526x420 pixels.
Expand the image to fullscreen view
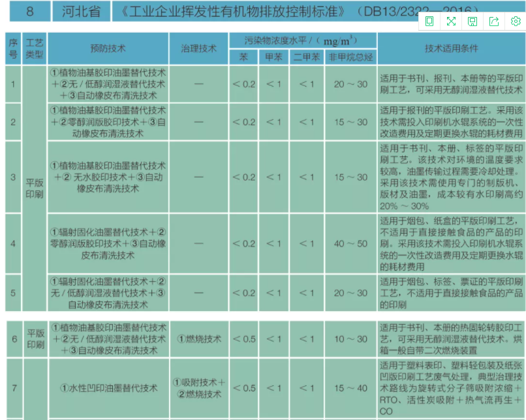pyautogui.click(x=451, y=22)
